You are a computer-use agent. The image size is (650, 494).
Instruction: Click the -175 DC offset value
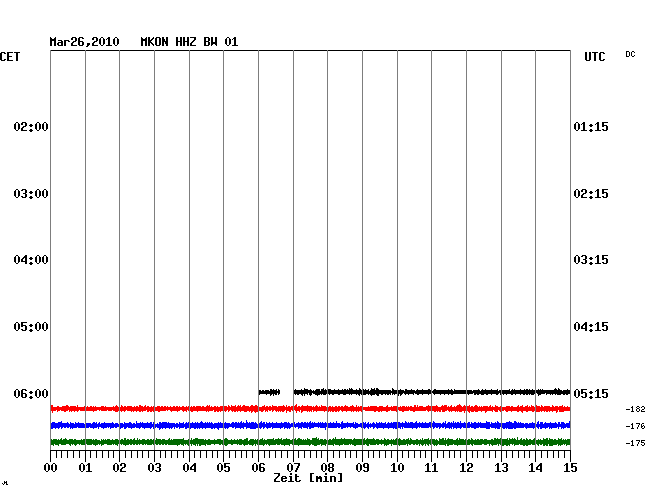[635, 443]
